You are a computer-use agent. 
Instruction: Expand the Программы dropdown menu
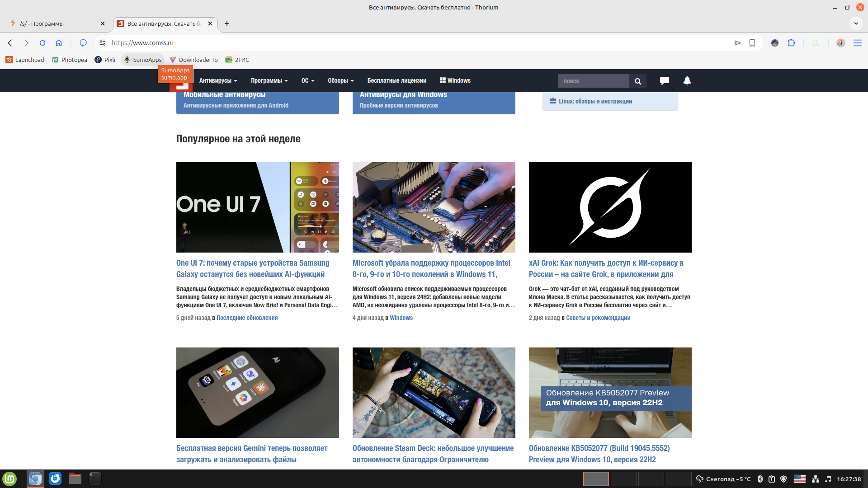[x=269, y=80]
